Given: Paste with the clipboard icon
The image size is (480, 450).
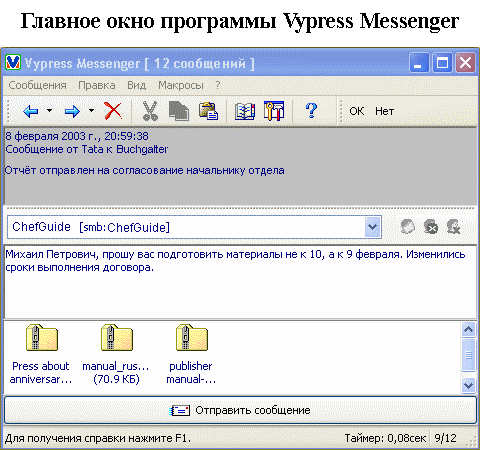Looking at the screenshot, I should (208, 111).
